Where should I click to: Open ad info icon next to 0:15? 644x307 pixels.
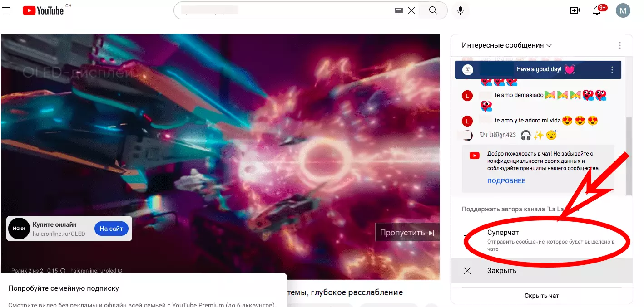click(x=63, y=271)
